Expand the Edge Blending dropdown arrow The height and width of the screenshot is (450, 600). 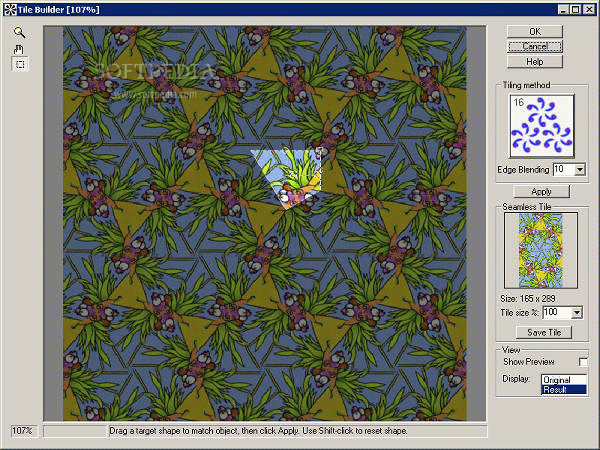click(x=580, y=170)
